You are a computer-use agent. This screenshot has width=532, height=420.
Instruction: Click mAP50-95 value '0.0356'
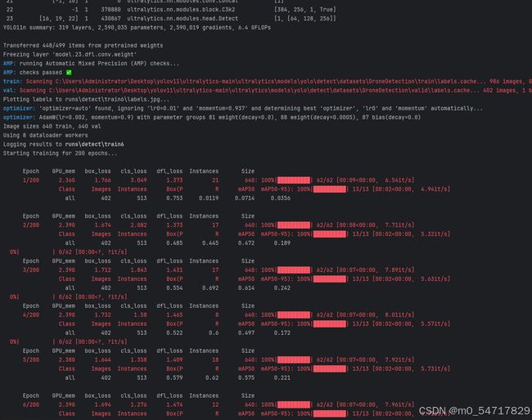click(x=281, y=198)
